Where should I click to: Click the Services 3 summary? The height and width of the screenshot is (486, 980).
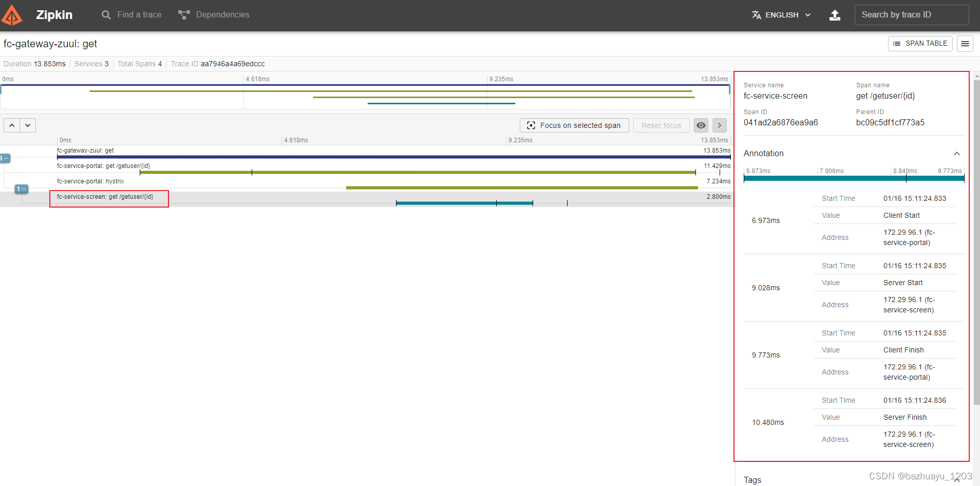91,64
